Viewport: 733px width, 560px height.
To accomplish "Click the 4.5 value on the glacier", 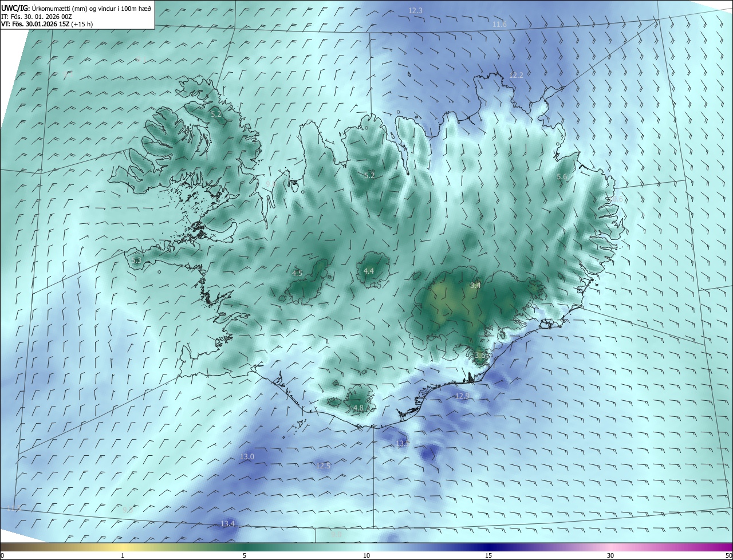I will point(297,274).
